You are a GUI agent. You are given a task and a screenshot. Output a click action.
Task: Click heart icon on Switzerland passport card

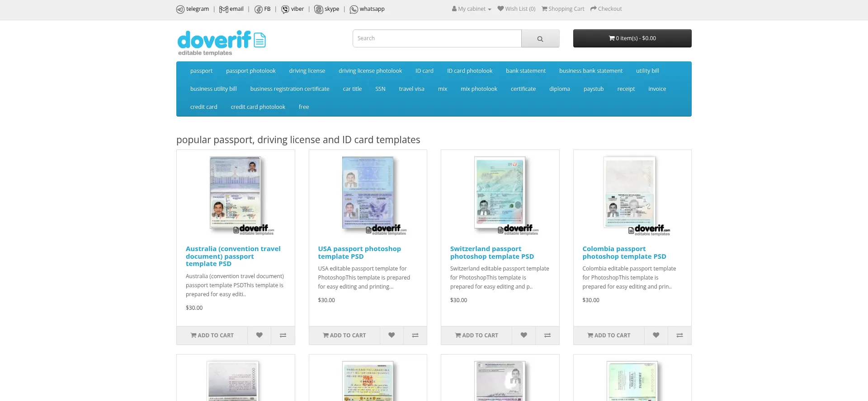(524, 335)
